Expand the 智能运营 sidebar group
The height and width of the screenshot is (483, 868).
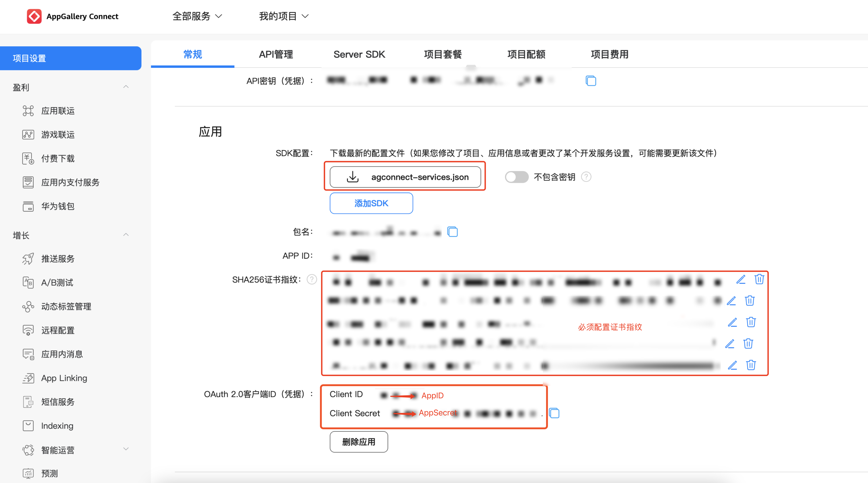126,449
